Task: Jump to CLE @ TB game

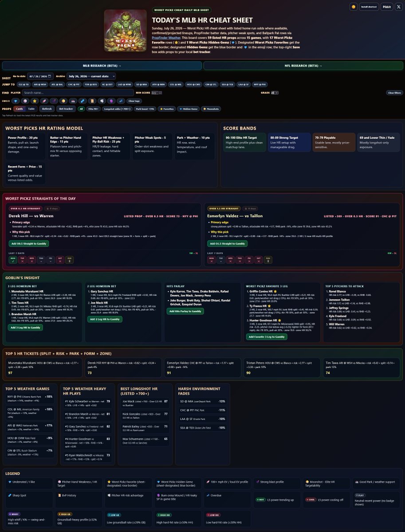Action: (x=24, y=84)
